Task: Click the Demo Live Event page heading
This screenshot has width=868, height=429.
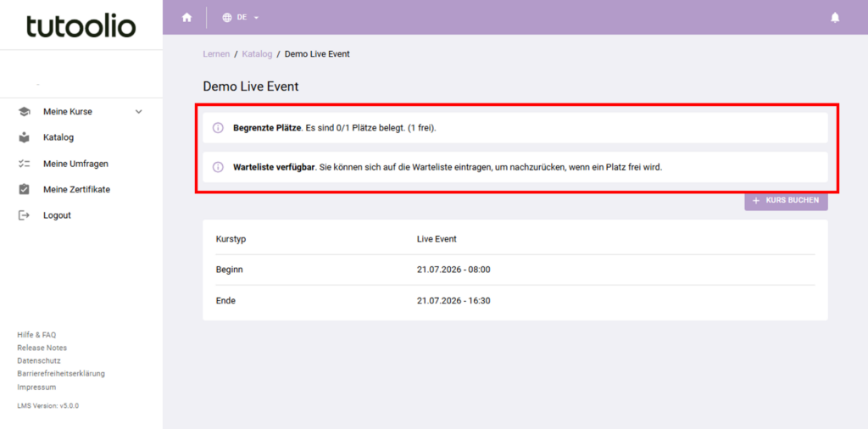Action: click(251, 86)
